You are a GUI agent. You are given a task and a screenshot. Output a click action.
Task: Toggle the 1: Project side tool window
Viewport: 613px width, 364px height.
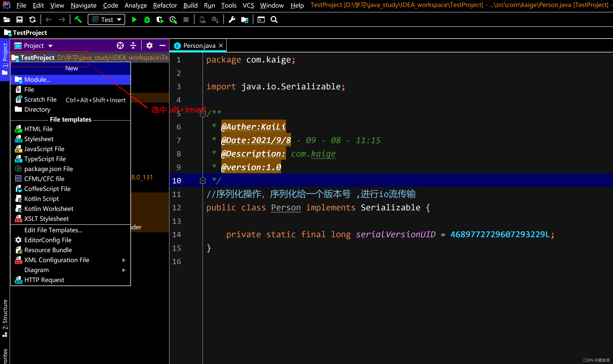click(x=5, y=59)
